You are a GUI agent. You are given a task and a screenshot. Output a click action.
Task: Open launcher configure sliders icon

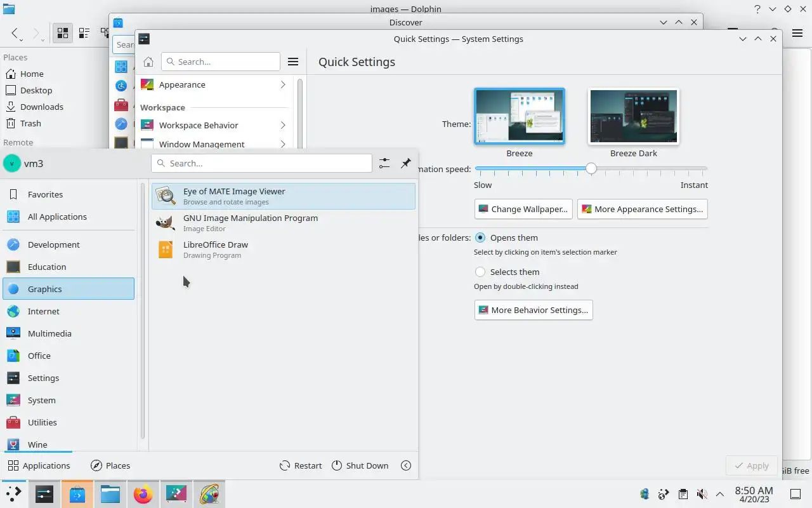coord(384,163)
